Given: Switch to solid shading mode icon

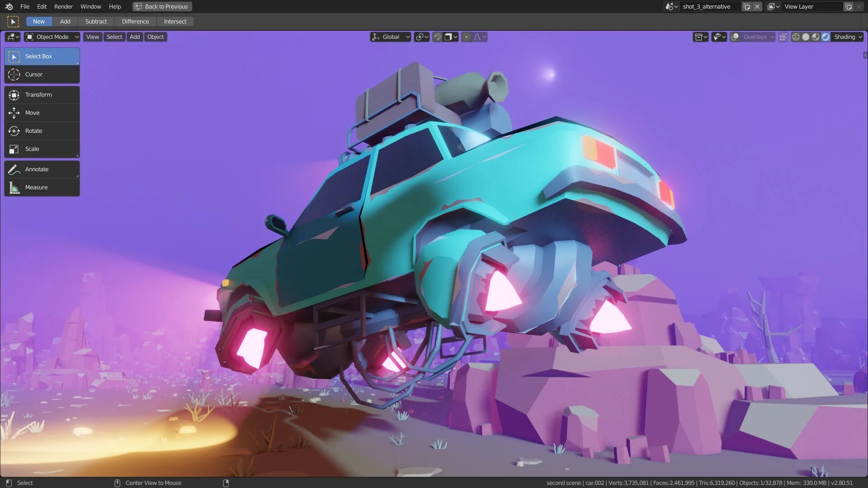Looking at the screenshot, I should 806,37.
